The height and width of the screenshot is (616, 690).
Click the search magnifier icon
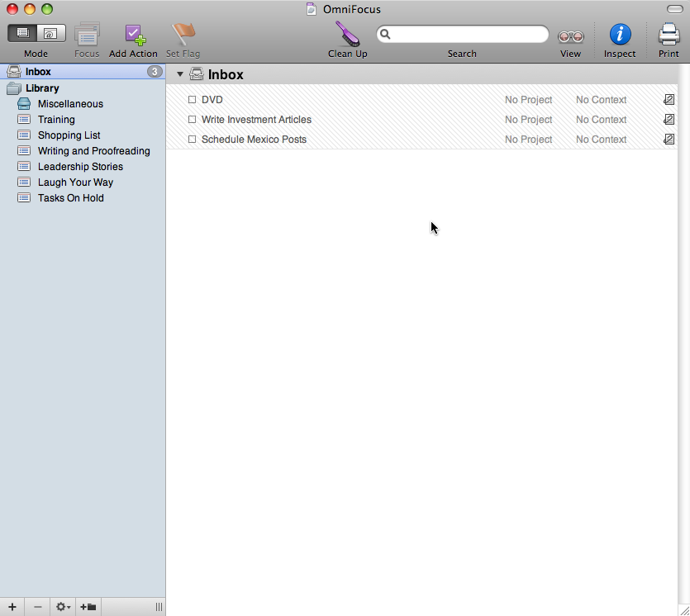385,34
